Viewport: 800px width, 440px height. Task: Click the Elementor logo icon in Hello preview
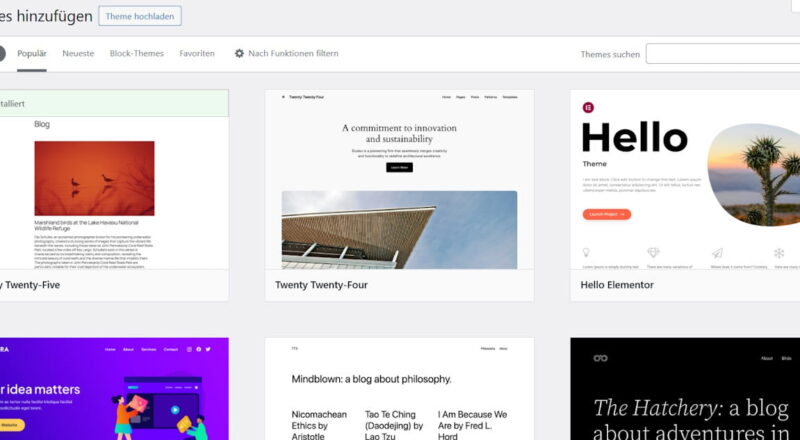pos(588,108)
